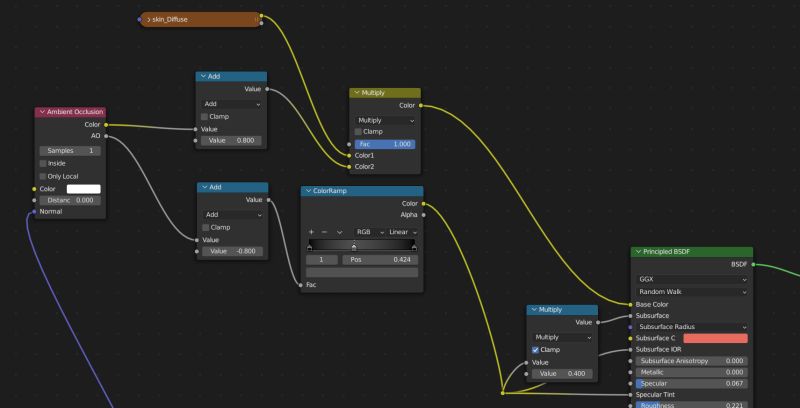Viewport: 800px width, 408px height.
Task: Click the plus button in ColorRamp
Action: click(311, 232)
